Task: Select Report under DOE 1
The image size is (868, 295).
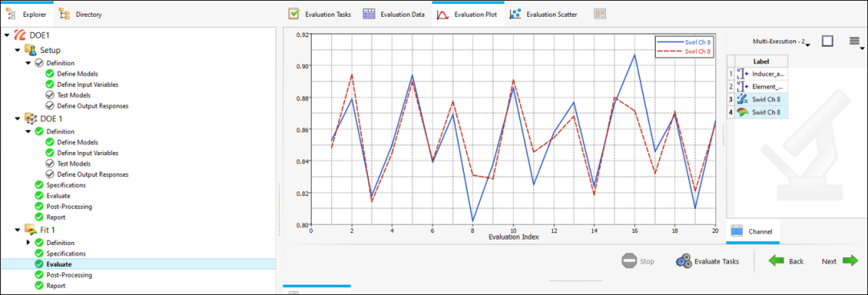Action: tap(56, 217)
